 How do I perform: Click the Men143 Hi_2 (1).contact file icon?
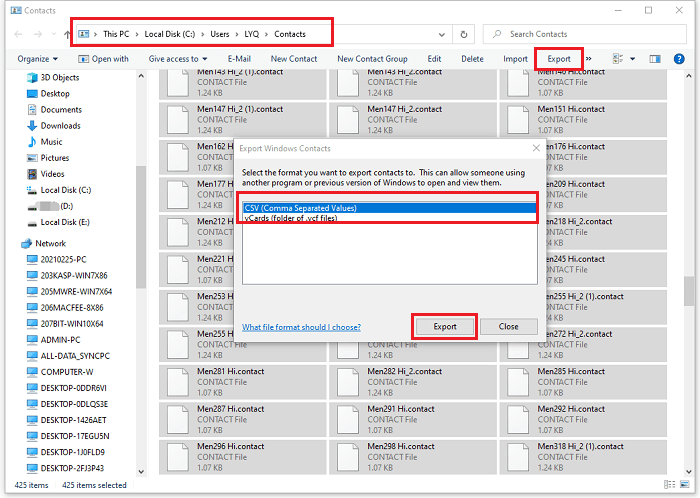(176, 85)
